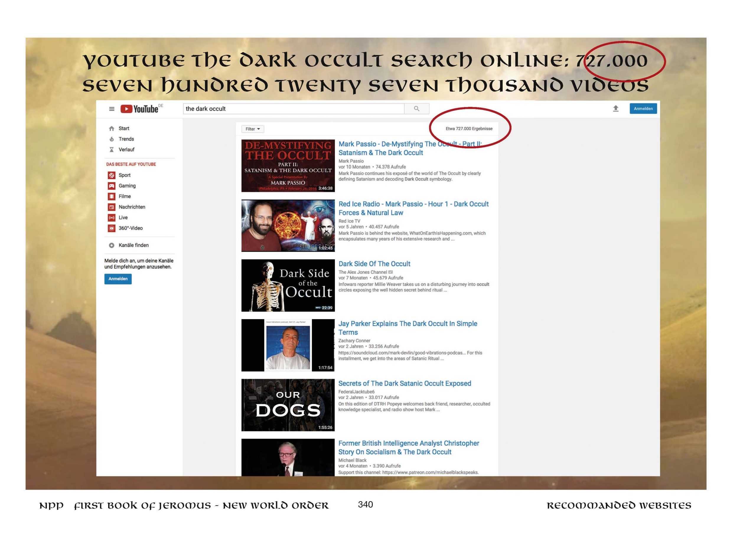Image resolution: width=756 pixels, height=536 pixels.
Task: Click the De-Mystifying The Occult thumbnail
Action: click(x=288, y=166)
